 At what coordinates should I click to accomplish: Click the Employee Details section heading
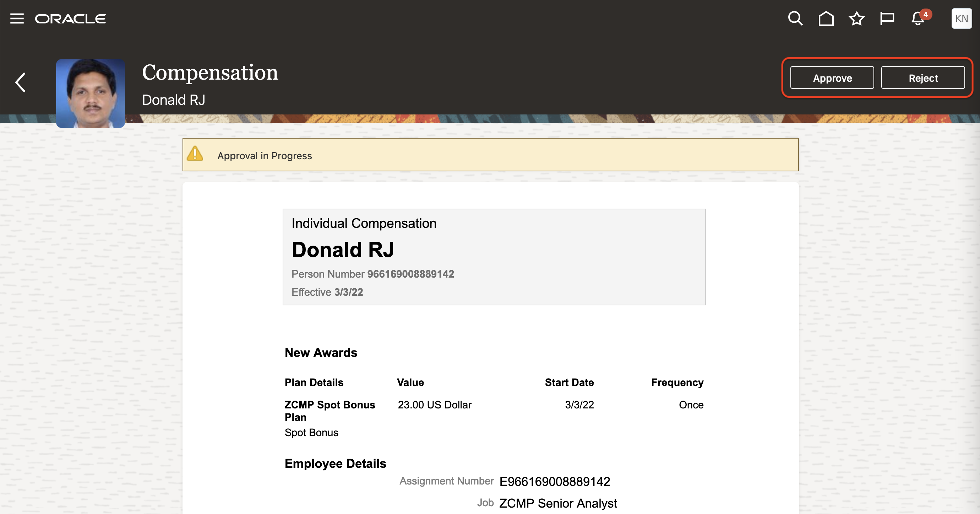point(335,464)
